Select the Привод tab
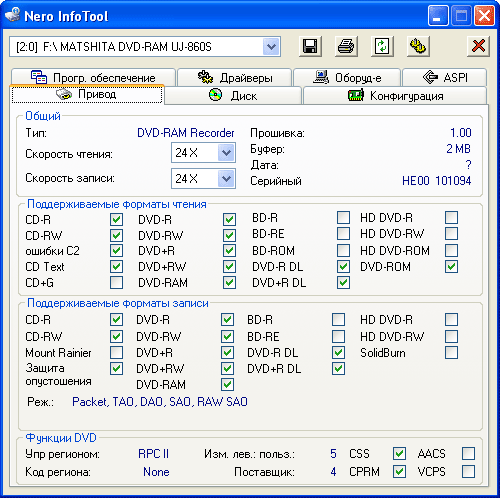The width and height of the screenshot is (500, 498). tap(87, 94)
